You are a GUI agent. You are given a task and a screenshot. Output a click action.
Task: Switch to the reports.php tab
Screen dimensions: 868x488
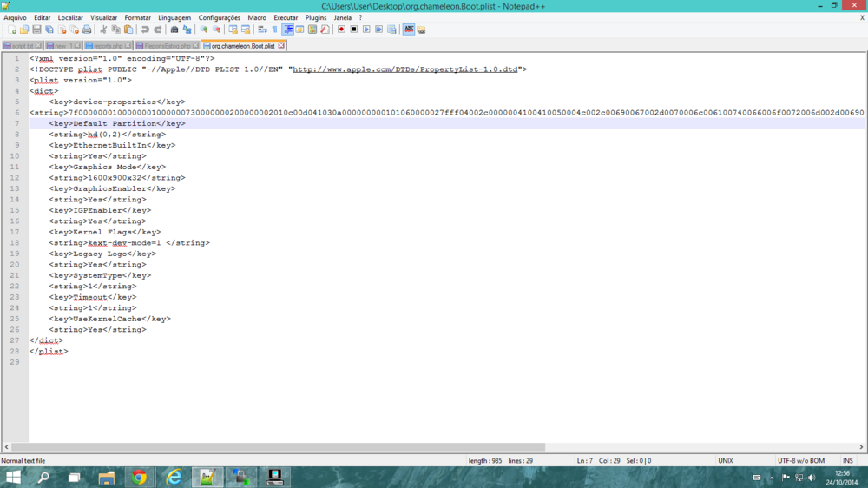(x=108, y=46)
